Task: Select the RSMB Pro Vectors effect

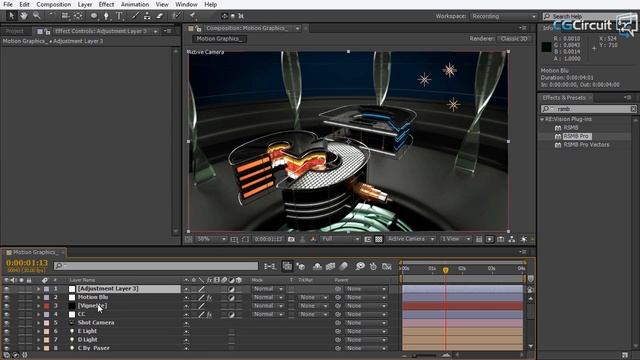Action: (x=586, y=145)
